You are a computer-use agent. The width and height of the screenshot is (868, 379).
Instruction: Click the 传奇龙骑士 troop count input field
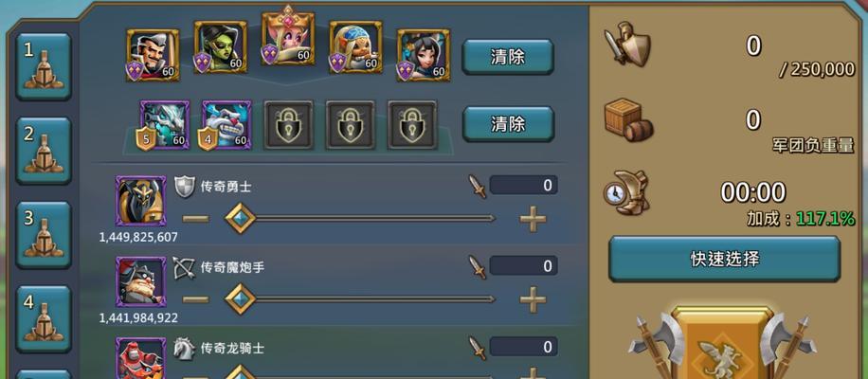click(523, 347)
